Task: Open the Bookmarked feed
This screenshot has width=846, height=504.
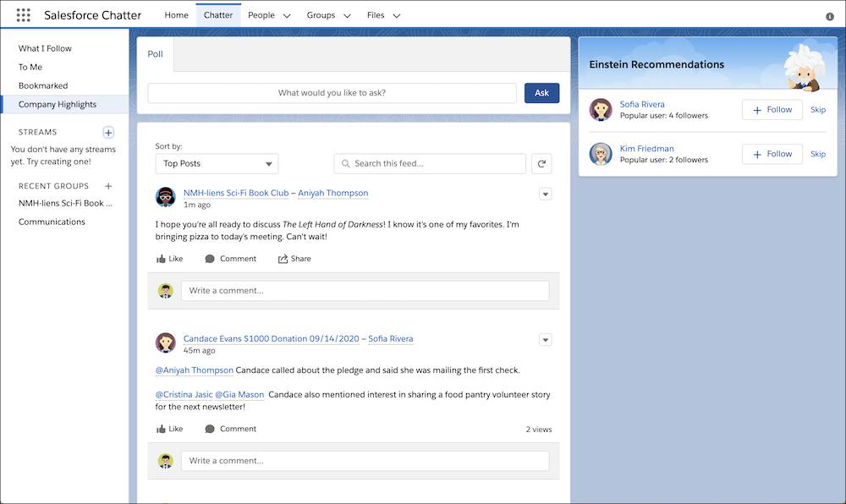Action: (x=43, y=85)
